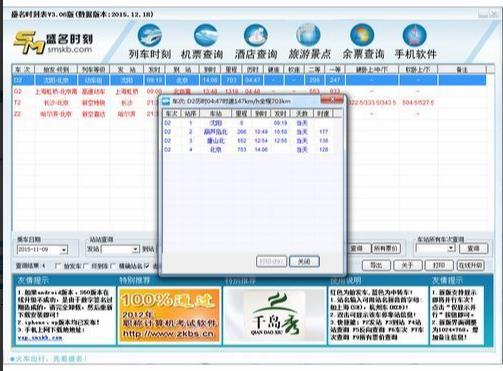Open the 手机软件 mobile software icon

pos(415,42)
